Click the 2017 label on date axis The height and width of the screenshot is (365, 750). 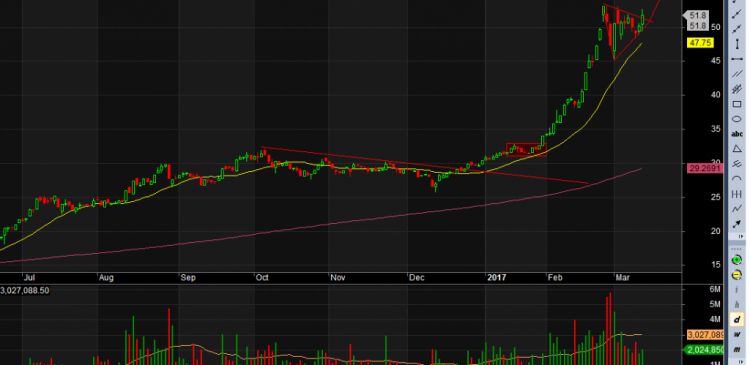[x=496, y=277]
